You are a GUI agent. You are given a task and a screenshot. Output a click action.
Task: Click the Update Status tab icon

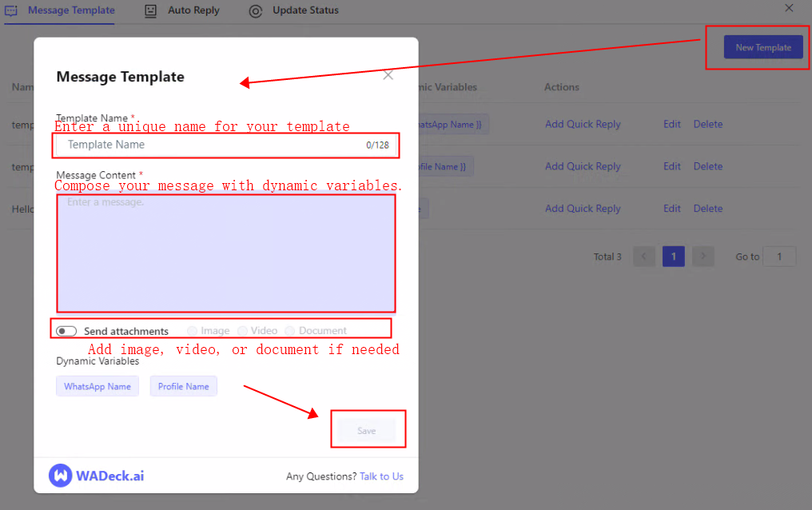click(x=255, y=10)
